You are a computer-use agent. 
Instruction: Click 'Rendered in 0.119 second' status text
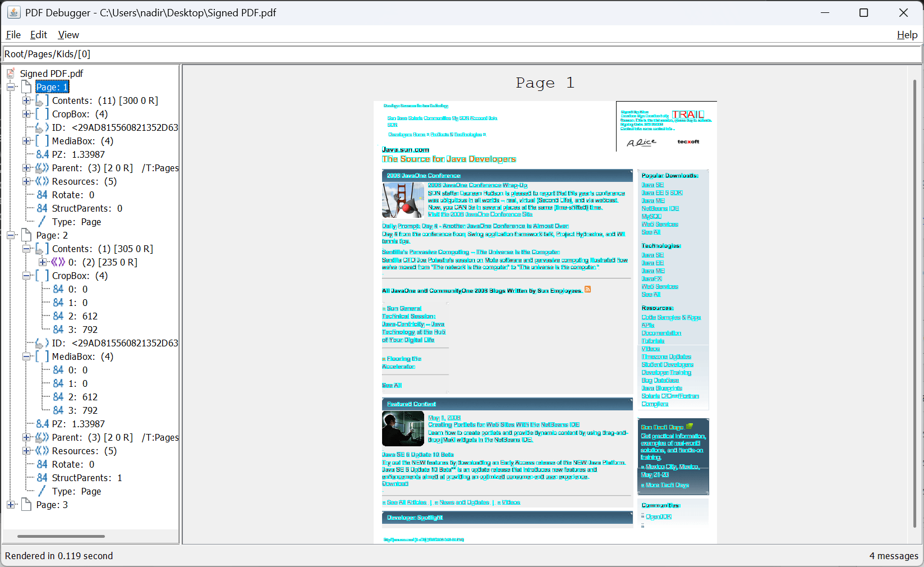(59, 556)
